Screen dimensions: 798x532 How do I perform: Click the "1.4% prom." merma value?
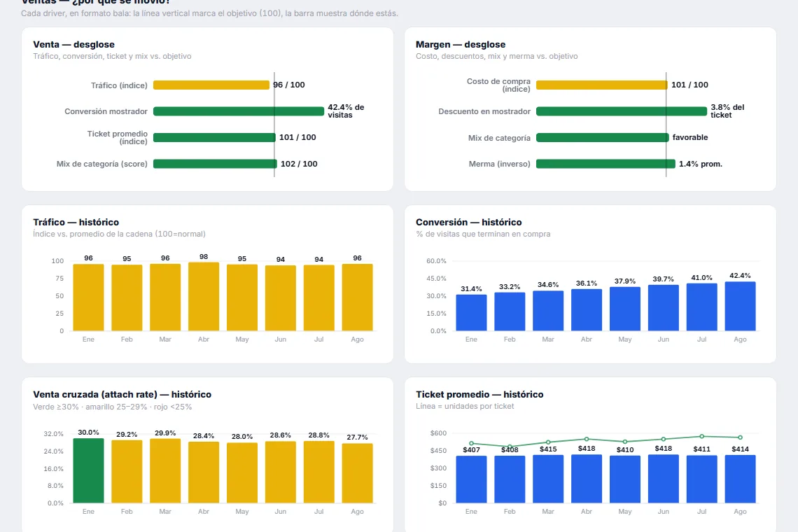click(701, 164)
